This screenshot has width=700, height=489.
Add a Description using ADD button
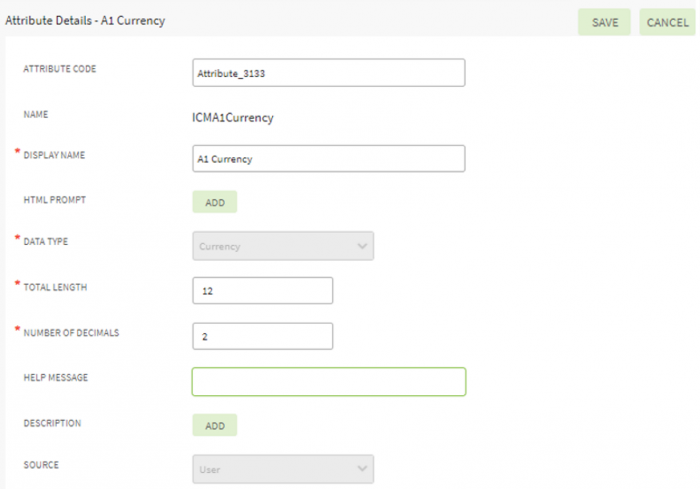(x=214, y=425)
